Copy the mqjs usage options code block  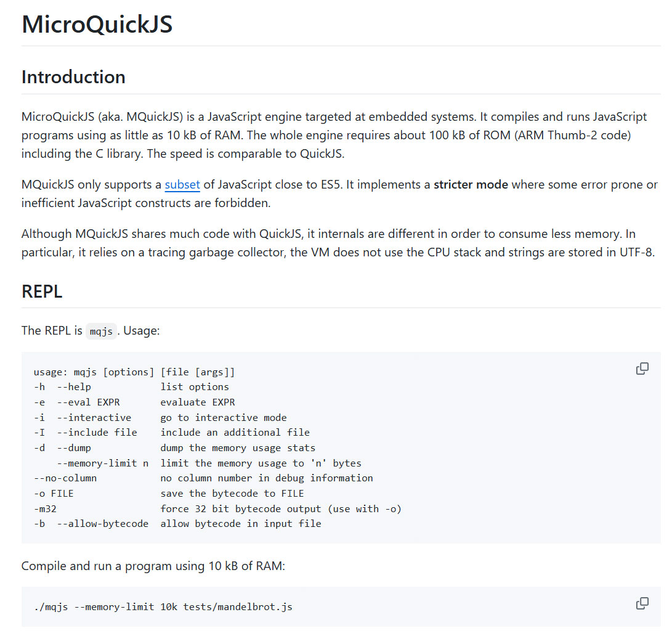pyautogui.click(x=642, y=369)
